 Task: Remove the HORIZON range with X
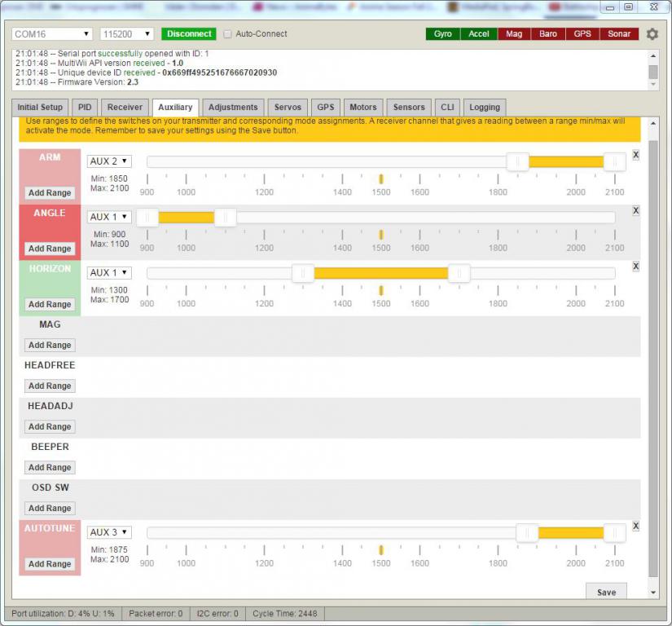click(x=636, y=266)
